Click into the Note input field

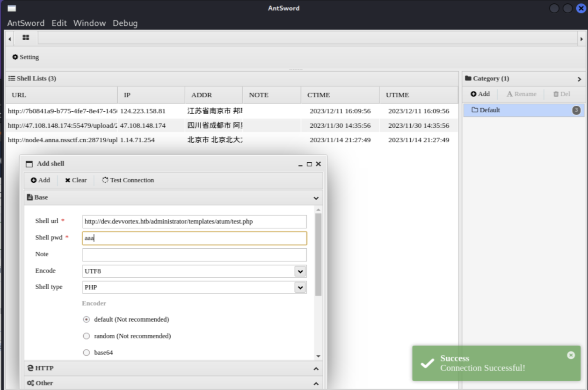pos(194,255)
